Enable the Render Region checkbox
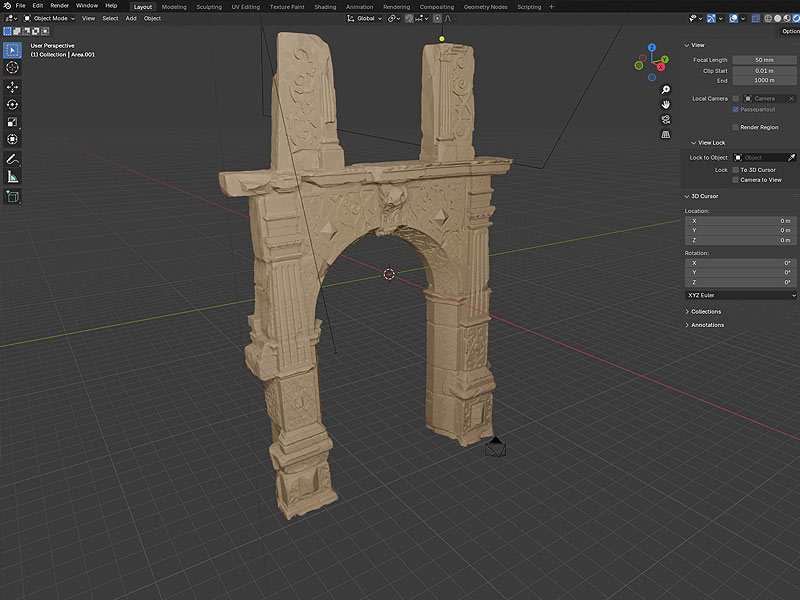Viewport: 800px width, 600px height. [736, 127]
